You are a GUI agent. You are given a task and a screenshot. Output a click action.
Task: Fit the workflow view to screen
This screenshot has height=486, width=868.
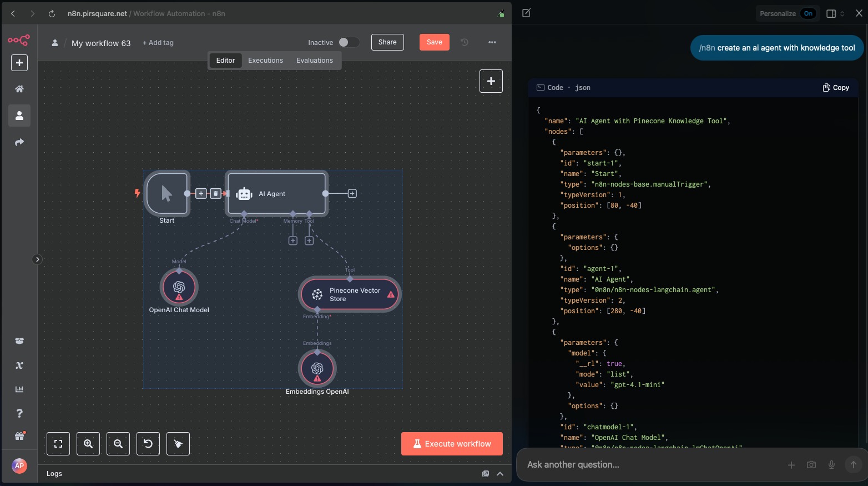coord(58,444)
